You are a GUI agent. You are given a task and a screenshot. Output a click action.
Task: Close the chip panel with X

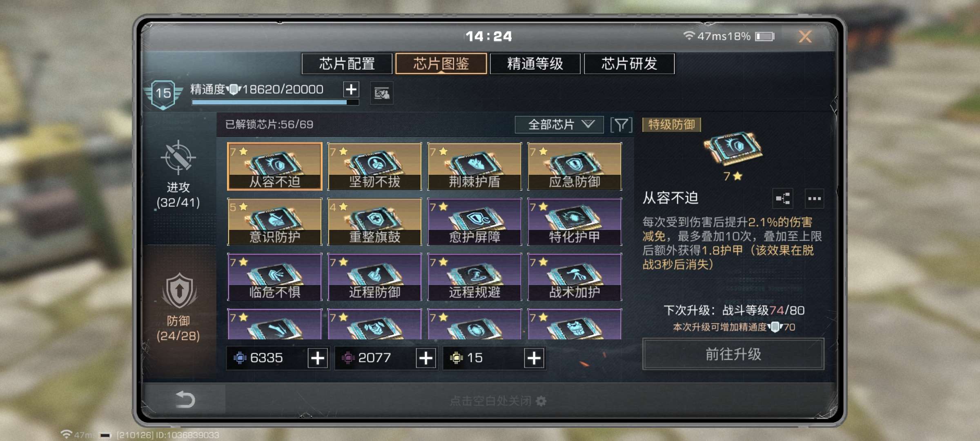click(x=805, y=37)
